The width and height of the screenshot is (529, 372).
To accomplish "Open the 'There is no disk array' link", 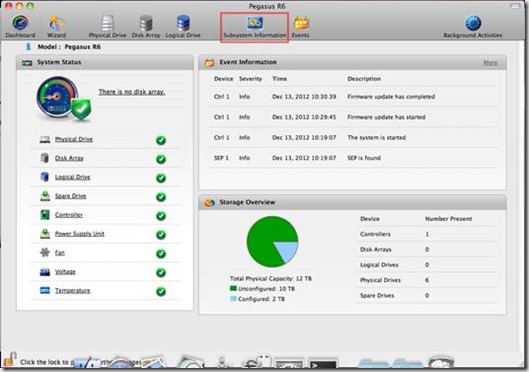I will click(132, 92).
